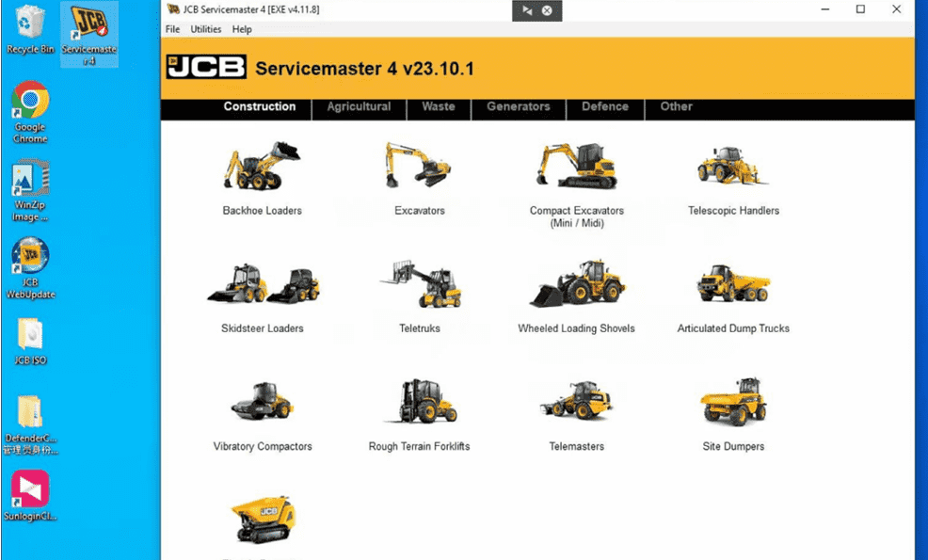Maximize the JCB Servicemaster window
The image size is (928, 560).
point(860,9)
